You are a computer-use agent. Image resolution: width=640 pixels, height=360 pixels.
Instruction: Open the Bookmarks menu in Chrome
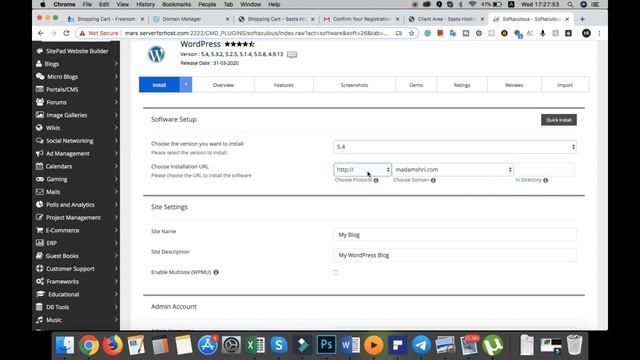tap(176, 4)
